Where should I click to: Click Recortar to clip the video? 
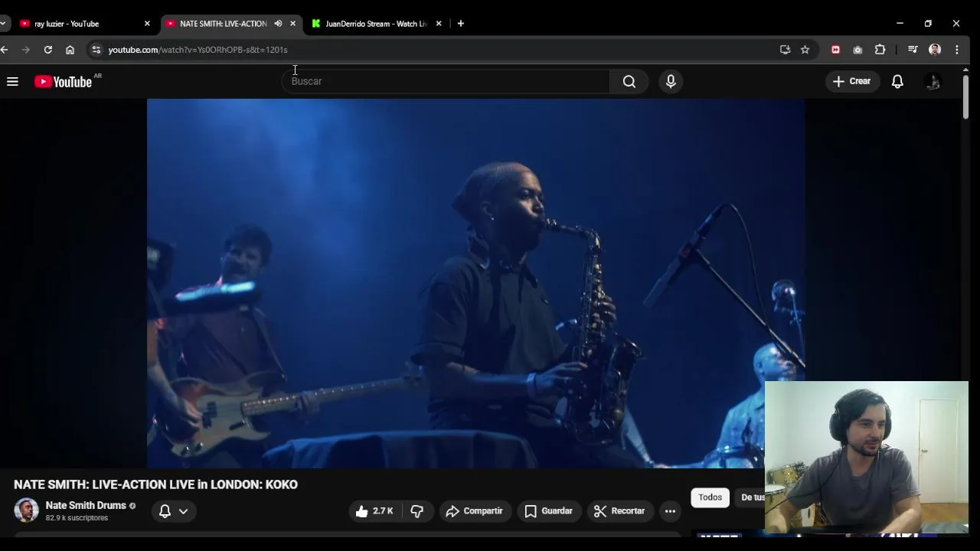pyautogui.click(x=619, y=510)
